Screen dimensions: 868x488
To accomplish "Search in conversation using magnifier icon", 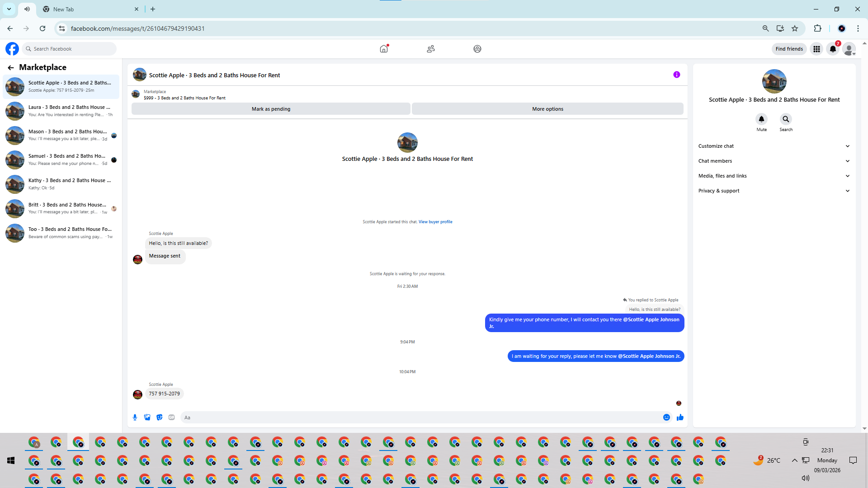I will 786,119.
